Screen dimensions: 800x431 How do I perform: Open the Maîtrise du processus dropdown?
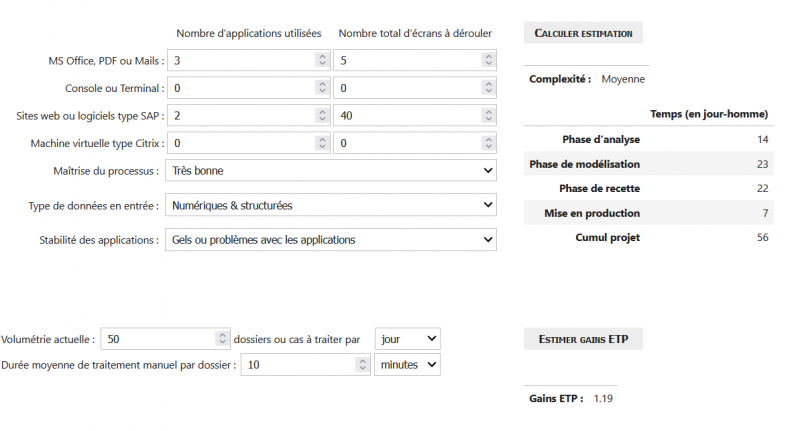[331, 171]
